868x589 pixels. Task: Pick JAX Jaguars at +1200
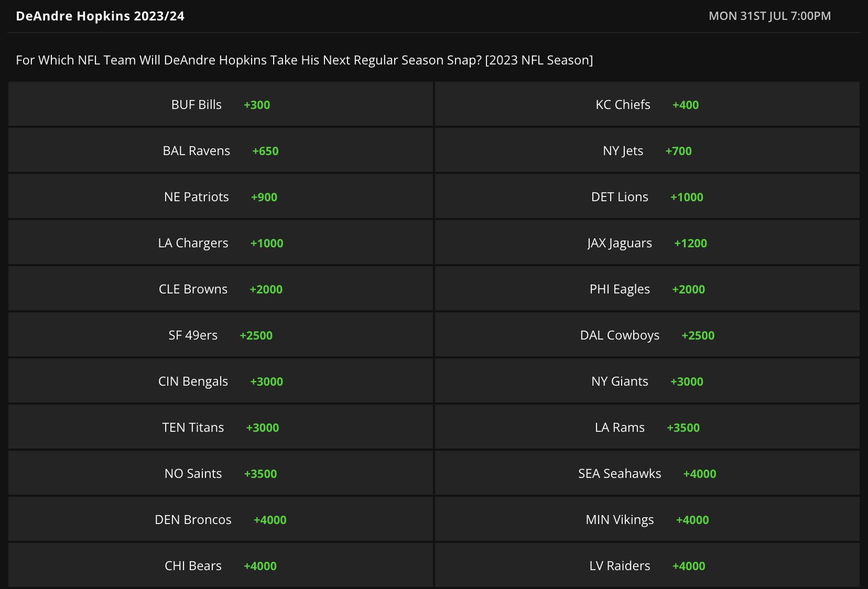[x=647, y=243]
